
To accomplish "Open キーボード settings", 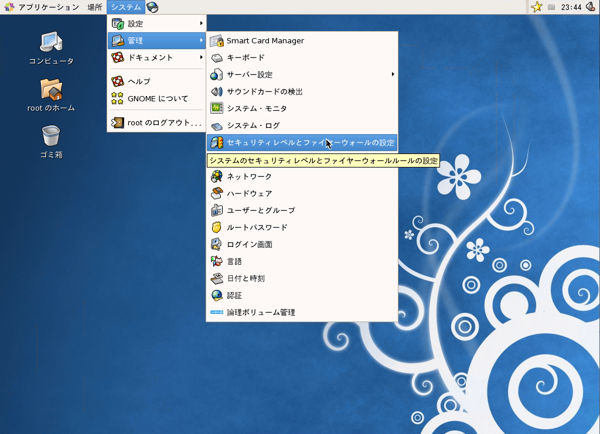I will click(302, 57).
